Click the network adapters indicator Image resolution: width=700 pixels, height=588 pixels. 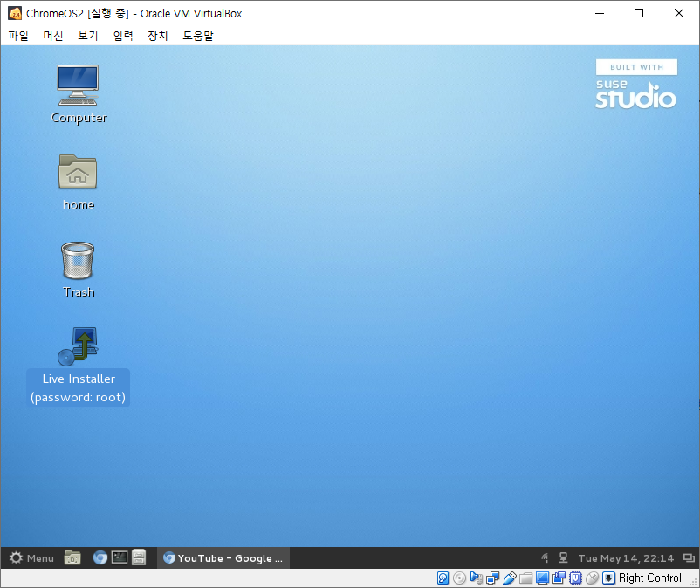click(493, 578)
